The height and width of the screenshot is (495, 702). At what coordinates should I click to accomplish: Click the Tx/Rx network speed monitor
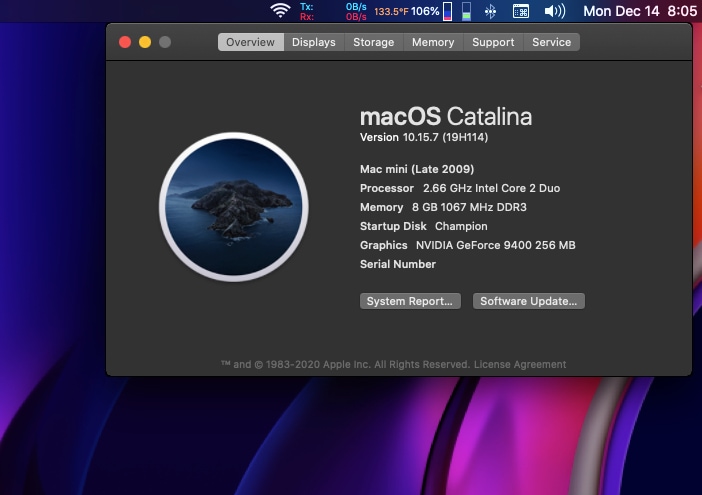click(334, 12)
